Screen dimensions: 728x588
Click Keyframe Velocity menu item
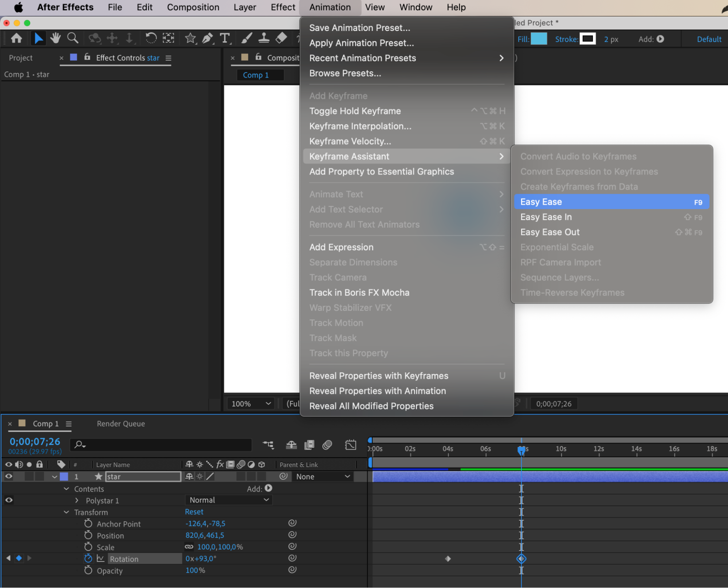coord(350,141)
